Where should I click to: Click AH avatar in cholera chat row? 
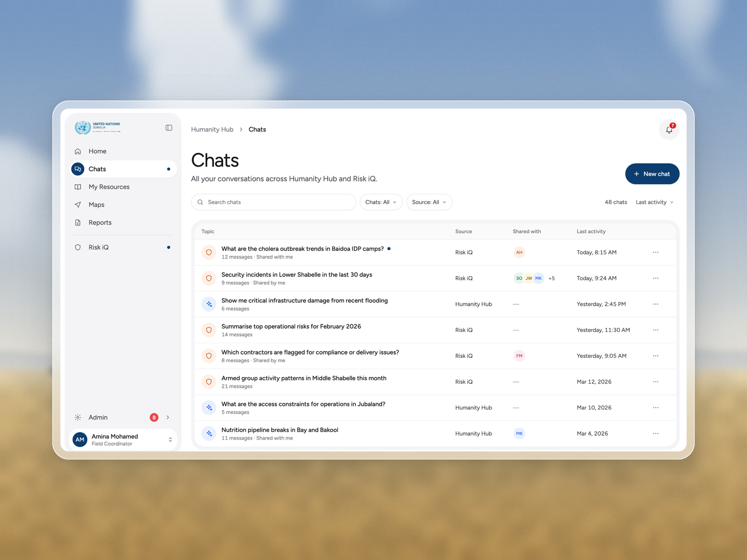pos(519,252)
